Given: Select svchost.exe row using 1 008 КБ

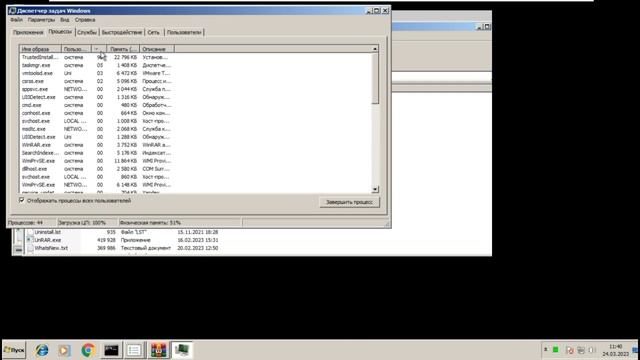Looking at the screenshot, I should pos(196,121).
